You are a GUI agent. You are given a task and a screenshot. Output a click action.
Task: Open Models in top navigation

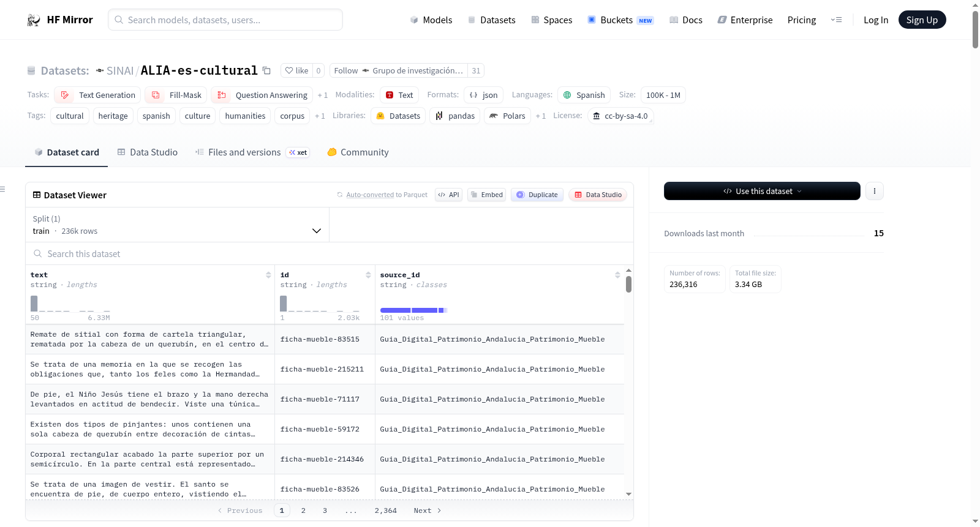coord(431,20)
